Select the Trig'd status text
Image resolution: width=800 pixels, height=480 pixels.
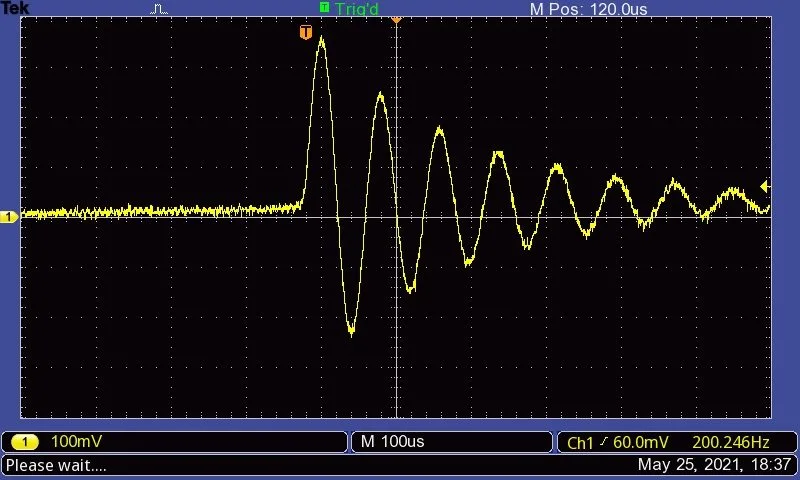pos(356,9)
